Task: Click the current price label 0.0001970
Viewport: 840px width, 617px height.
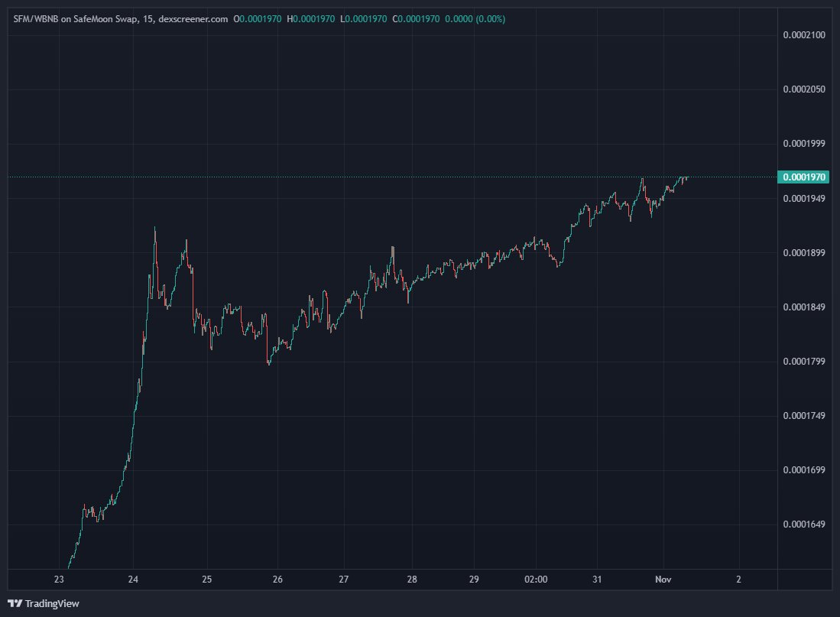Action: 803,177
